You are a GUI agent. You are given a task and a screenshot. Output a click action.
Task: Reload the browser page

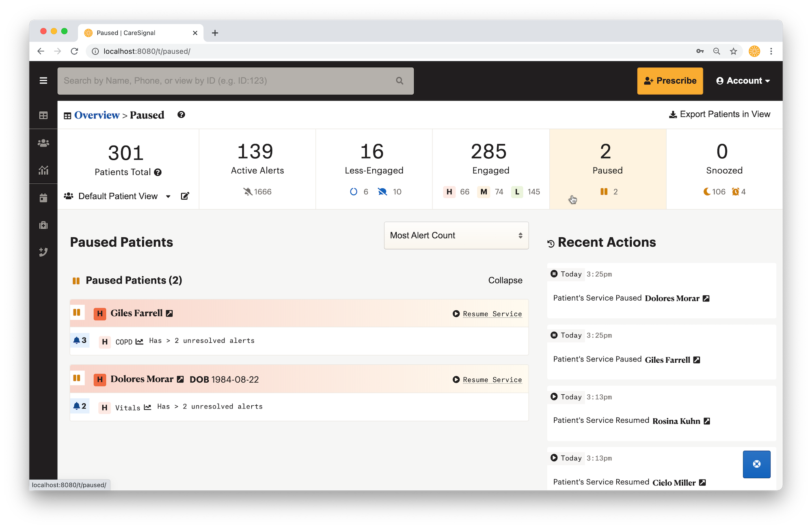74,51
